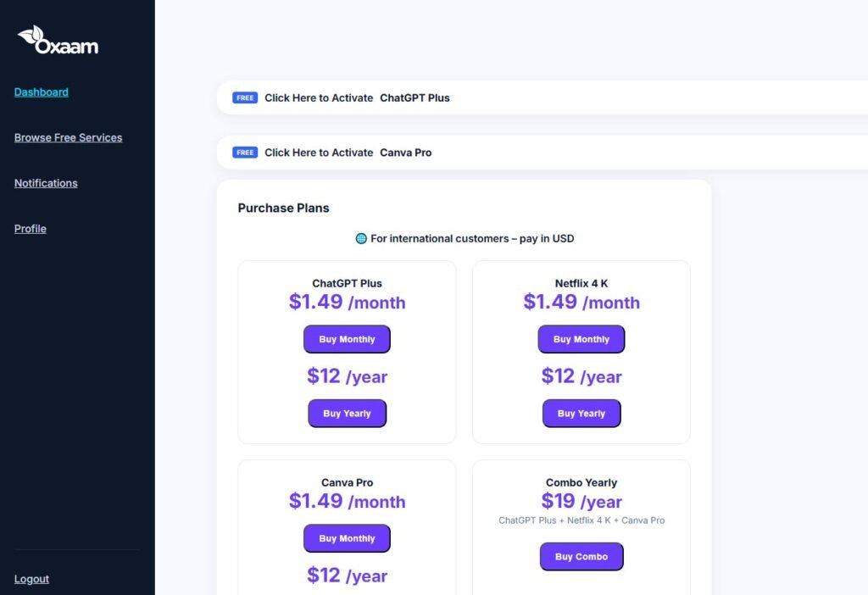This screenshot has height=595, width=868.
Task: Buy Monthly plan for Netflix 4 K
Action: (x=581, y=339)
